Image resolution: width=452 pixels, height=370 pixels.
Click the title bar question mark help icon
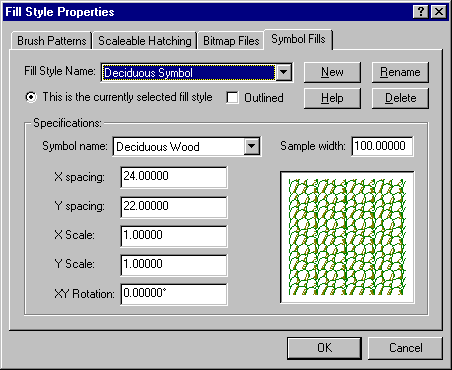point(421,12)
